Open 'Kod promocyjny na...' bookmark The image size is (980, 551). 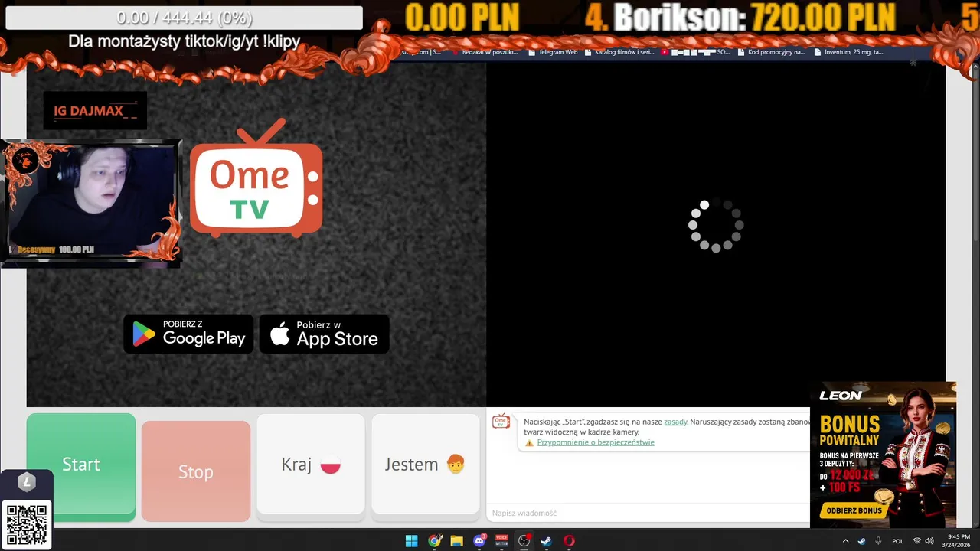click(772, 52)
